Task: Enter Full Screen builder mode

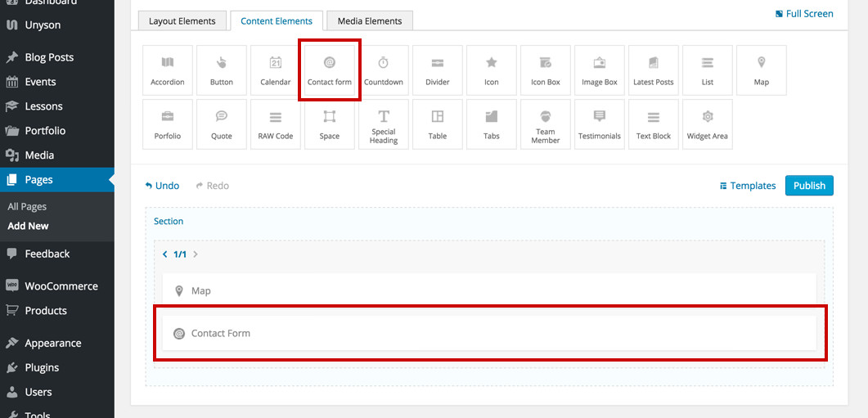Action: click(804, 14)
